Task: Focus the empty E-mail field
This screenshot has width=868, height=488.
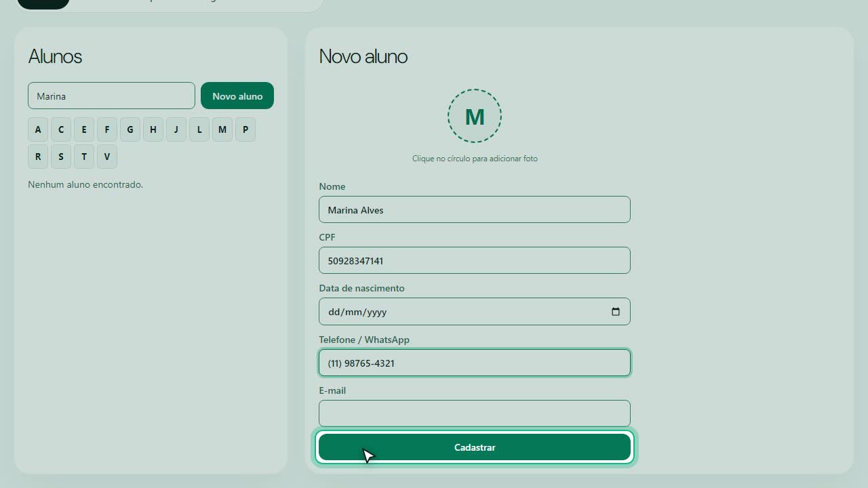Action: pos(475,413)
